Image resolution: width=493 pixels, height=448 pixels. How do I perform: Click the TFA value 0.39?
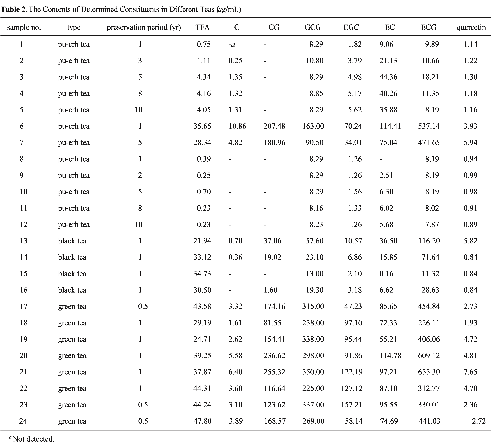[204, 159]
